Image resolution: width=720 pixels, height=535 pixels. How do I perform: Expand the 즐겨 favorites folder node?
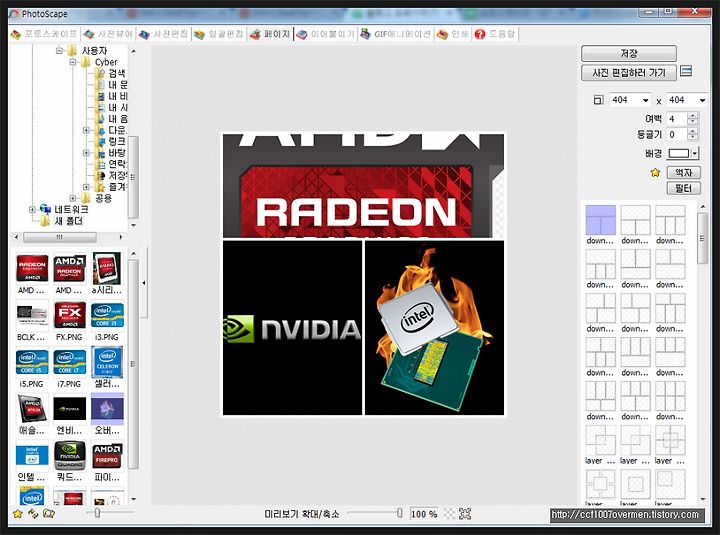[86, 187]
